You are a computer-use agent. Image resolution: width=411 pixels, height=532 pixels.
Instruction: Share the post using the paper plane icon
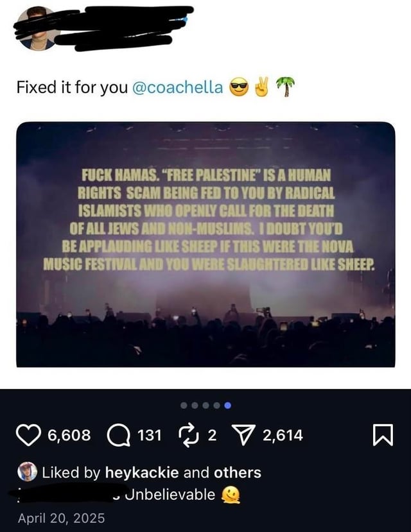point(245,436)
